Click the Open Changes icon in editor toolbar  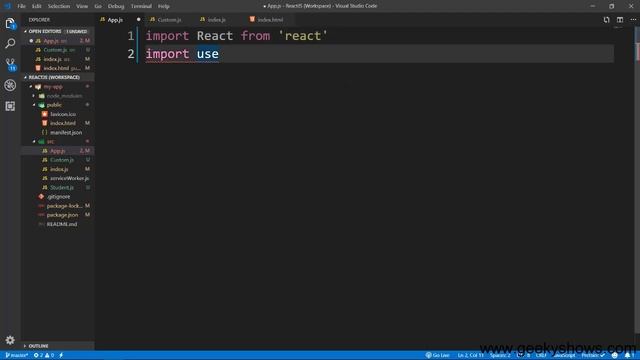pos(607,20)
